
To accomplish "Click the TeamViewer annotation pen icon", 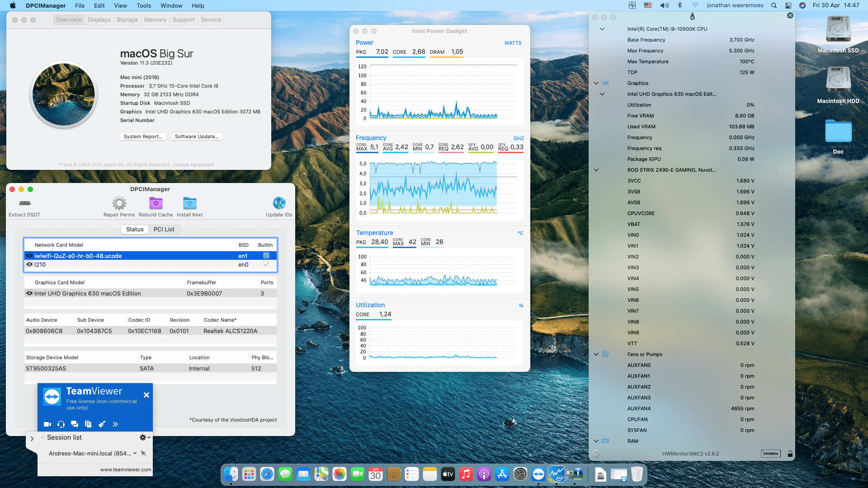I will coord(102,424).
